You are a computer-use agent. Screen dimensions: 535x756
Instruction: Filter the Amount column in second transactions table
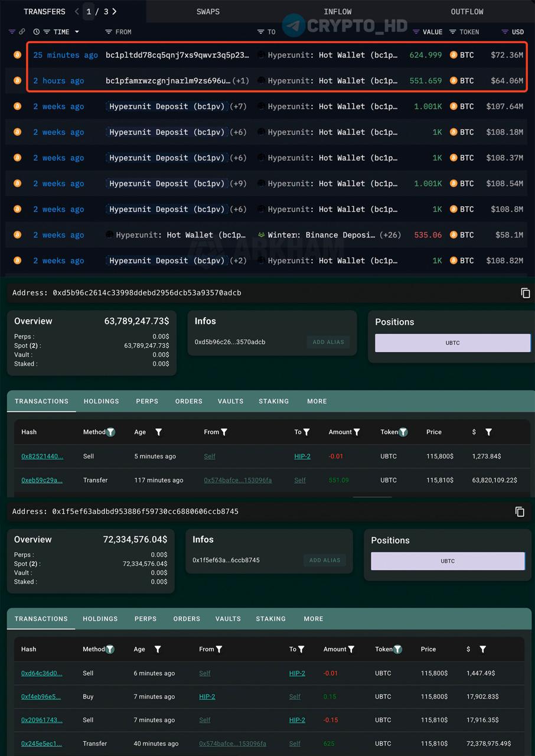351,649
